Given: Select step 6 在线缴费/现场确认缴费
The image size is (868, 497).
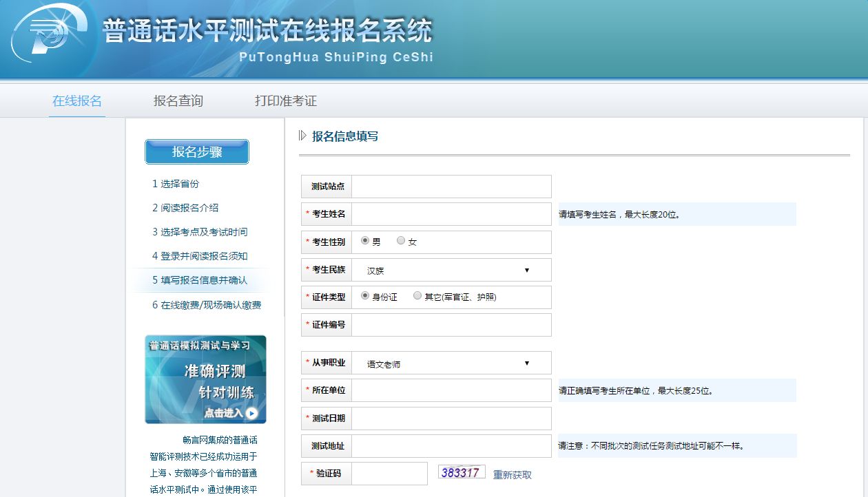Looking at the screenshot, I should tap(207, 305).
